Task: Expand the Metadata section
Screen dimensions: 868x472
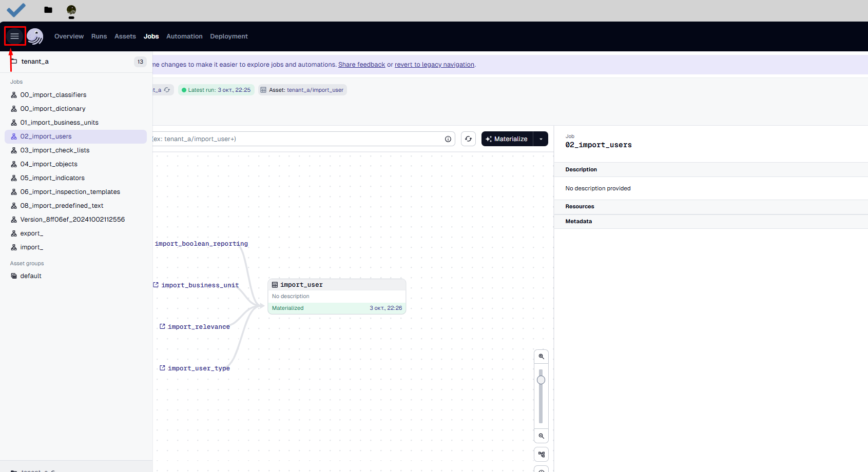Action: coord(578,222)
